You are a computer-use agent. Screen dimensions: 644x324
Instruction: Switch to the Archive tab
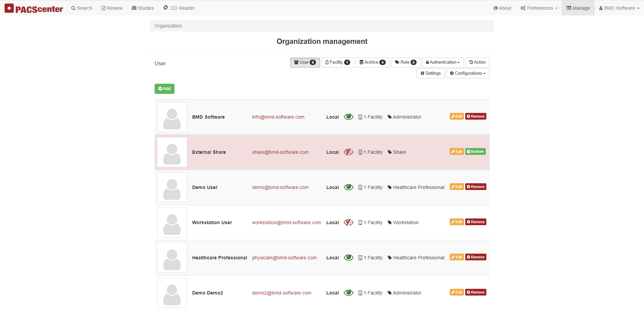pos(372,62)
